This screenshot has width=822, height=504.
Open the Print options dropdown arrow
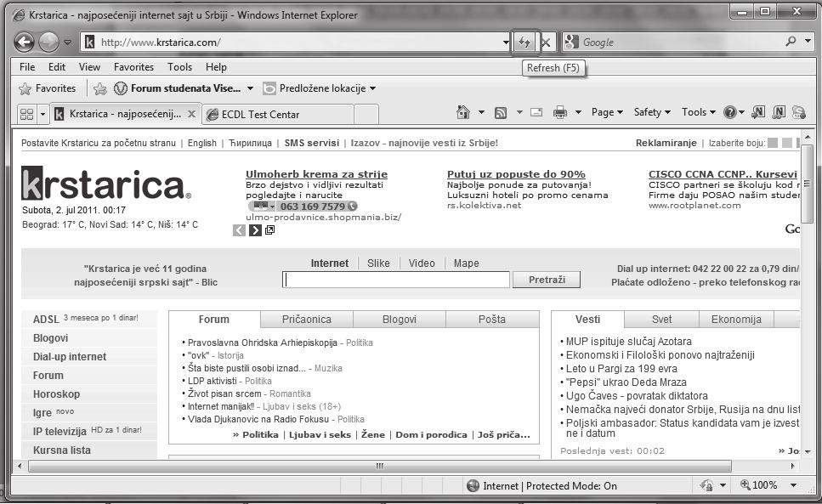[578, 112]
